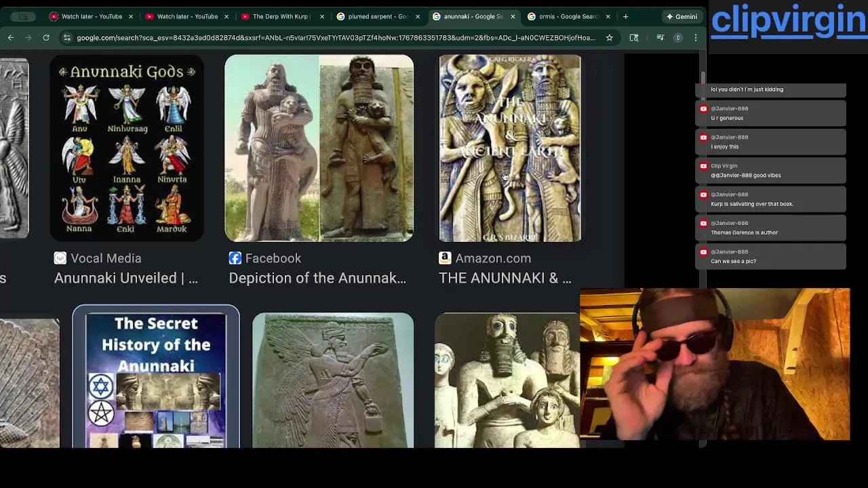
Task: Click Amazon.com source label
Action: click(493, 258)
